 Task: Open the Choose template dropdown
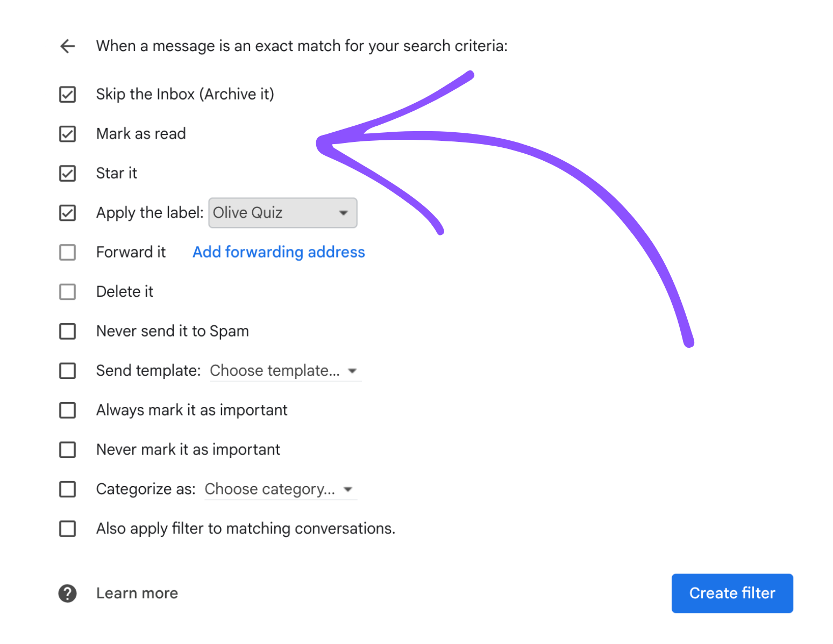[x=285, y=370]
